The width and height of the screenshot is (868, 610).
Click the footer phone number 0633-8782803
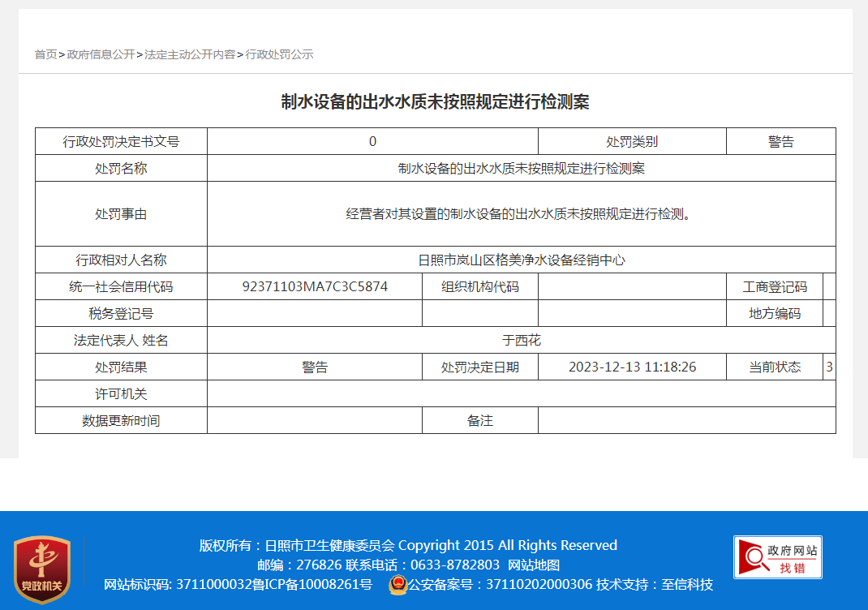(x=455, y=565)
